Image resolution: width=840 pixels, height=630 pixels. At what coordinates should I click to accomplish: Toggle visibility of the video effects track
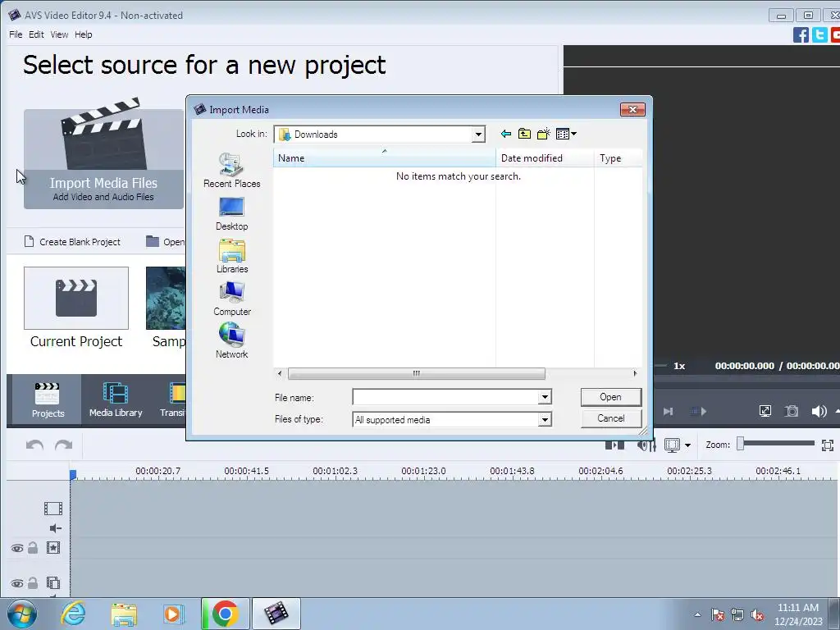(x=17, y=548)
